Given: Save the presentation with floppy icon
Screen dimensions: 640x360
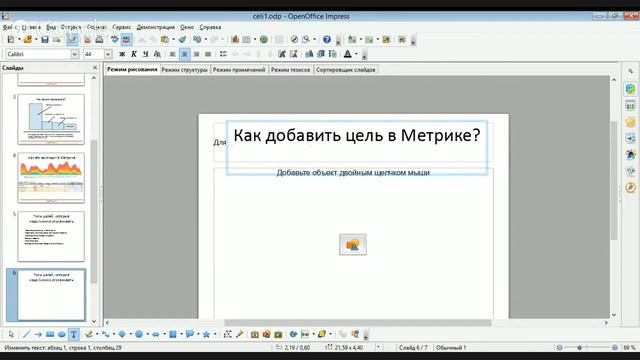Looking at the screenshot, I should coord(44,40).
